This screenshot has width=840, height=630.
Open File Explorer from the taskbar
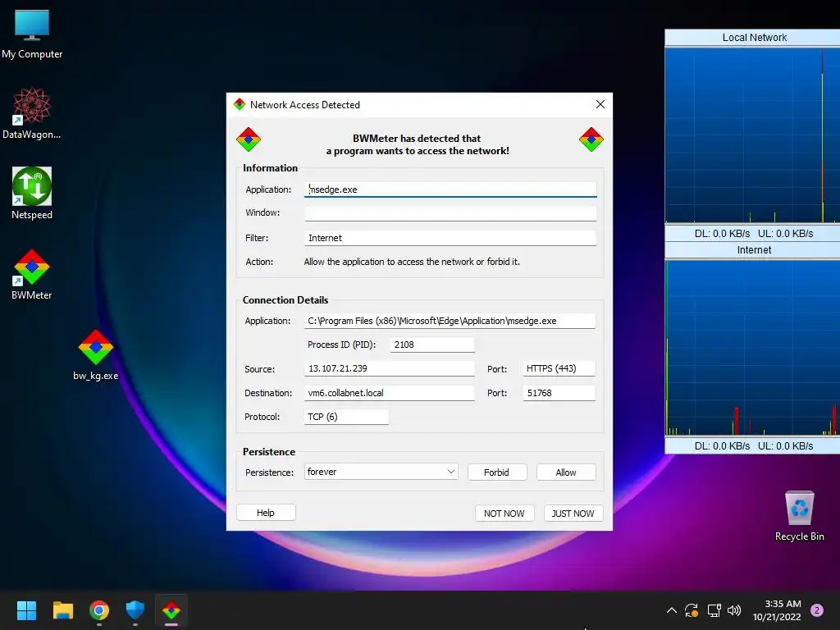point(62,610)
